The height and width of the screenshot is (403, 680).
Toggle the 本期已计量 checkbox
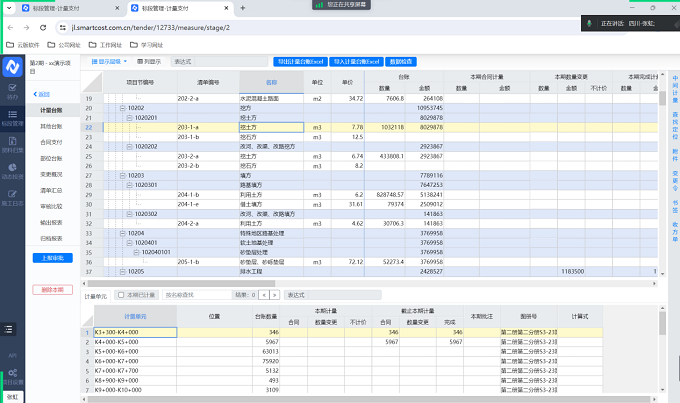pos(122,295)
